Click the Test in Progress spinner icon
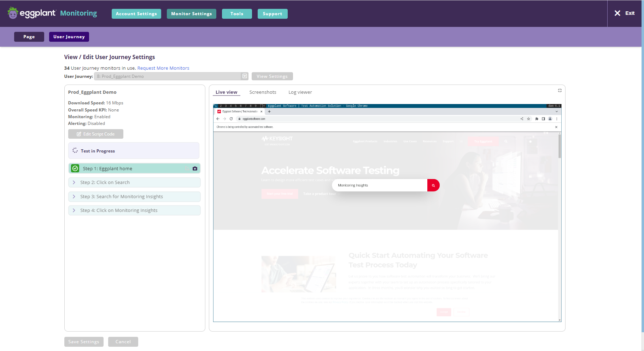 pos(75,150)
